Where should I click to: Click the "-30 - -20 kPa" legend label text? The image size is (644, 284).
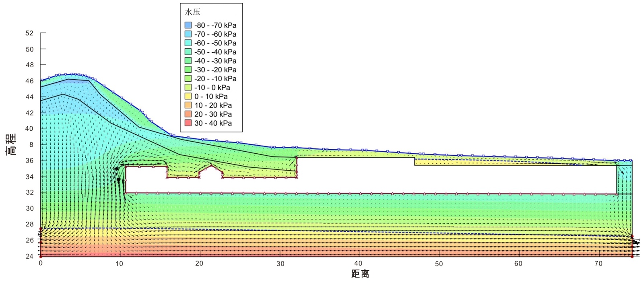tap(215, 70)
